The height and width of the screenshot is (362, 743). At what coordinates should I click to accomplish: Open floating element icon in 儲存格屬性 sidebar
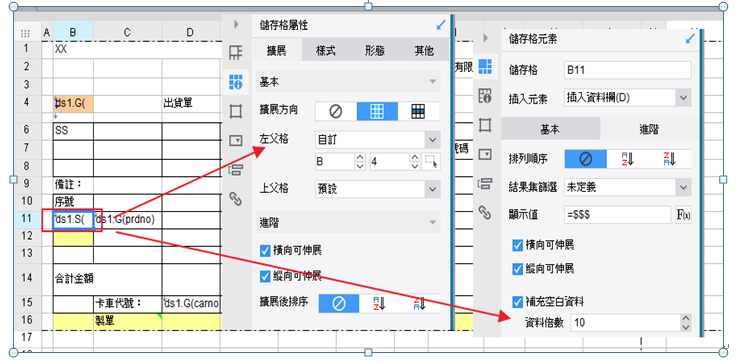coord(236,111)
